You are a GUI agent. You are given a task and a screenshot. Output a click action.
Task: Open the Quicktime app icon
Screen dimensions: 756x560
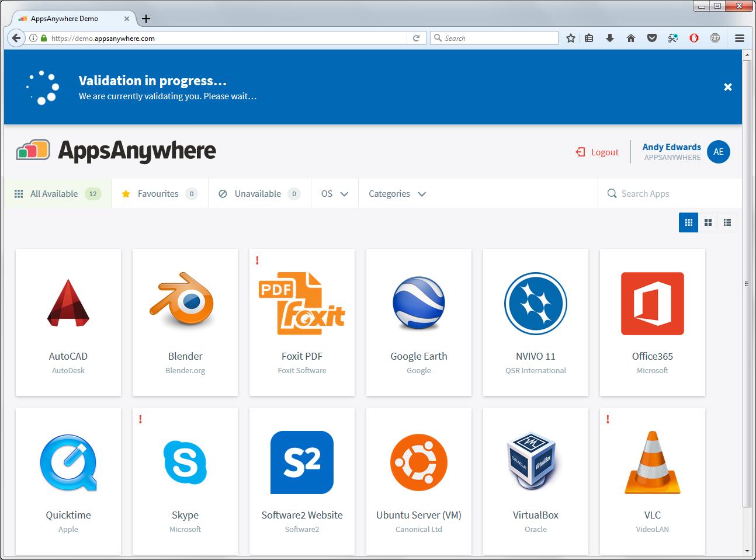click(x=68, y=462)
